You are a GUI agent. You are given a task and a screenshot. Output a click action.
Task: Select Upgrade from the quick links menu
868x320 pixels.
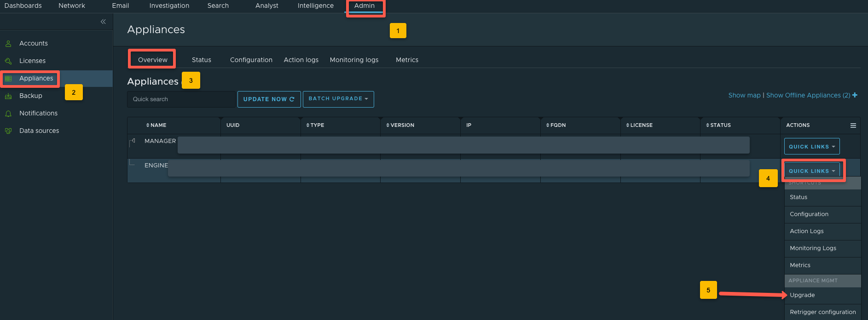pos(802,295)
